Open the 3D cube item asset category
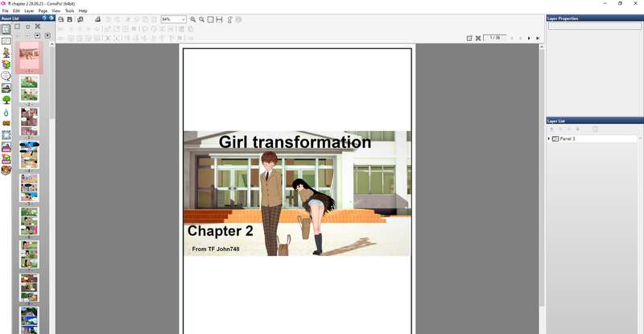This screenshot has width=644, height=334. click(6, 64)
